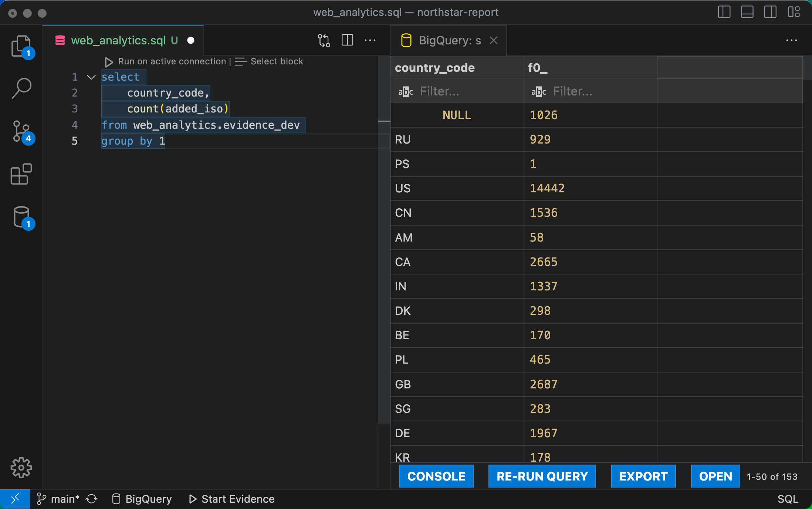Open editor more actions menu

pyautogui.click(x=370, y=40)
